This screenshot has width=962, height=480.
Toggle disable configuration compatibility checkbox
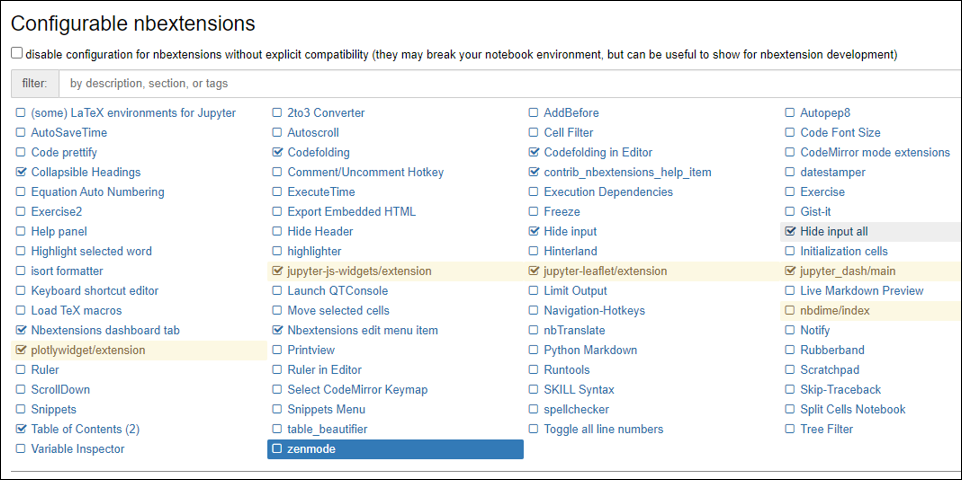[16, 53]
